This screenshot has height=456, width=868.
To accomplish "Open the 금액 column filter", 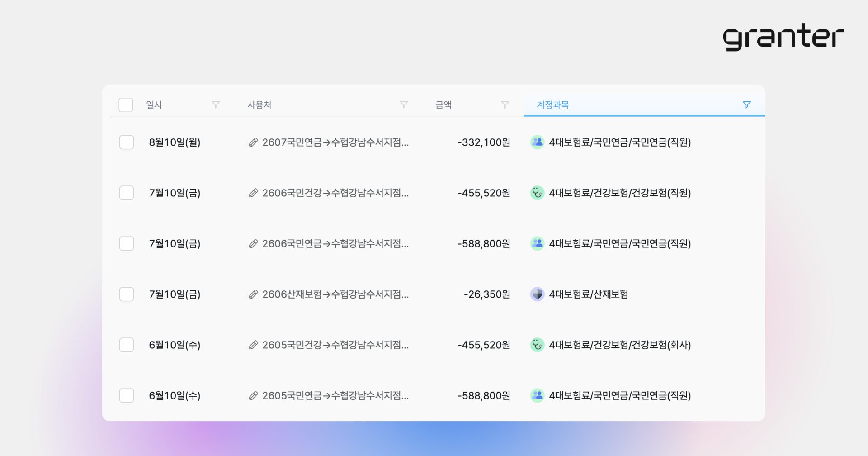I will click(505, 105).
